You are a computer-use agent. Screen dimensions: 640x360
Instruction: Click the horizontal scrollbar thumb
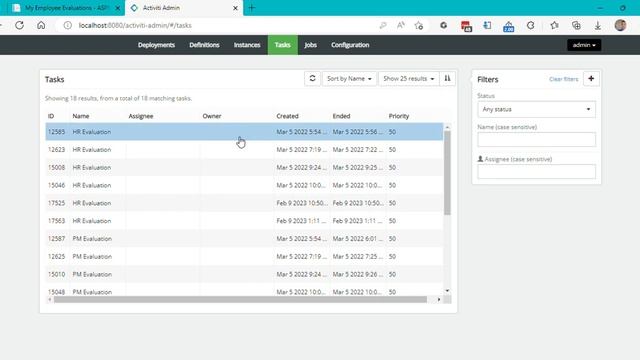[x=240, y=300]
